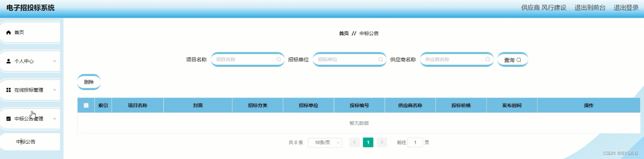The image size is (644, 159).
Task: Click search icon in 供应商名称 field
Action: (488, 59)
